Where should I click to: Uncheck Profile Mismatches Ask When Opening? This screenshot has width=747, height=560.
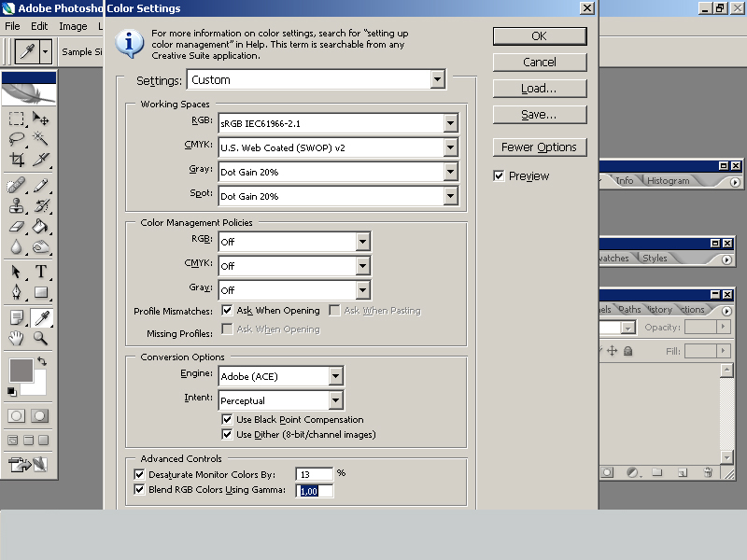[x=227, y=311]
